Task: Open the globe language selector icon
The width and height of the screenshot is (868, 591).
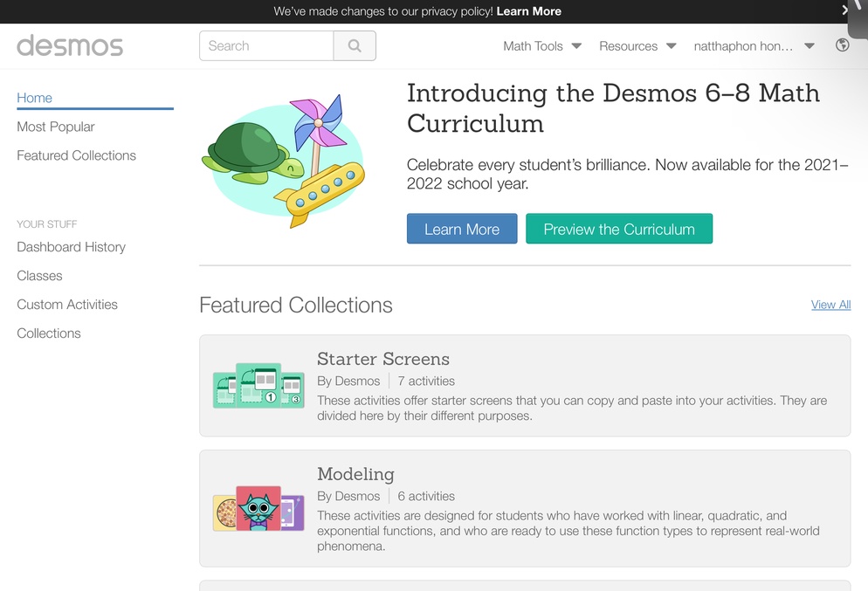Action: coord(842,45)
